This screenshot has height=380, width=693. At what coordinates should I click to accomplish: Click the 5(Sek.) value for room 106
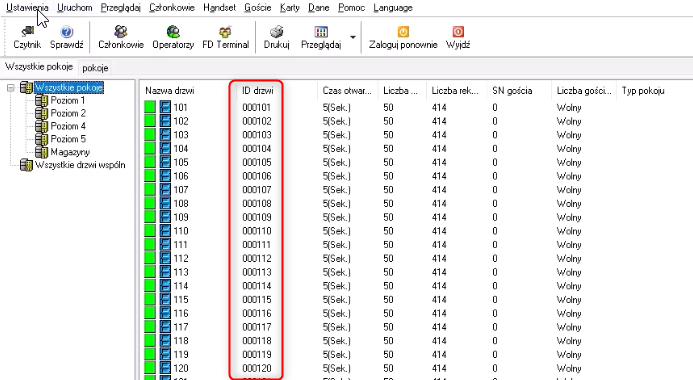336,176
